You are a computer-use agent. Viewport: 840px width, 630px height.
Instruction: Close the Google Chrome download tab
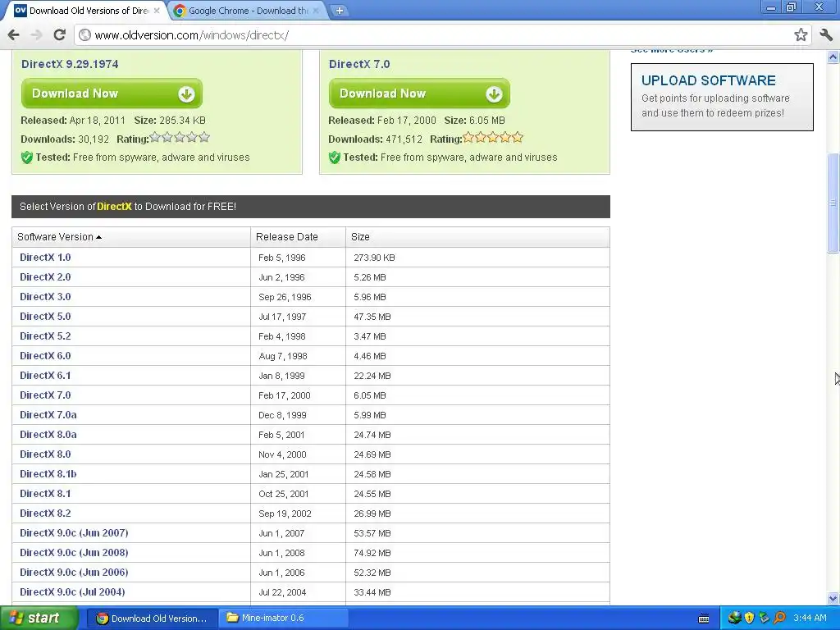[x=316, y=11]
